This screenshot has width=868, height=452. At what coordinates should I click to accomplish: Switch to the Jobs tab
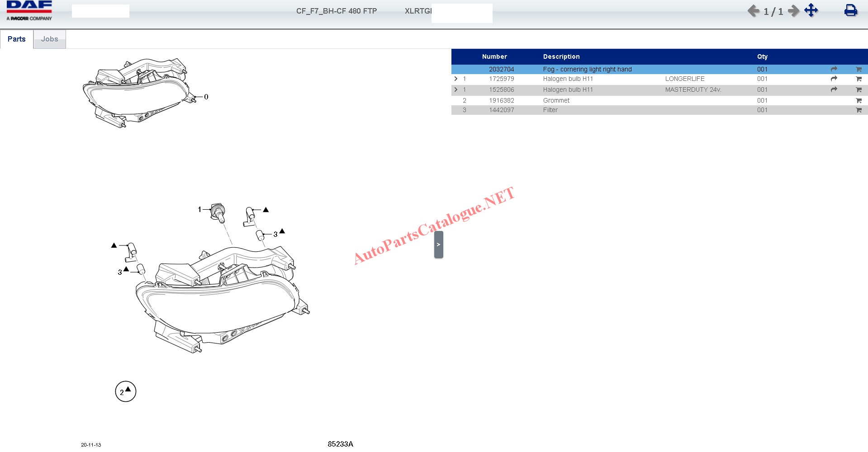(49, 39)
